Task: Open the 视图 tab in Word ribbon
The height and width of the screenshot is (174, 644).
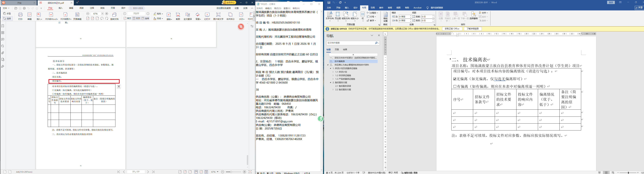Action: tap(398, 8)
